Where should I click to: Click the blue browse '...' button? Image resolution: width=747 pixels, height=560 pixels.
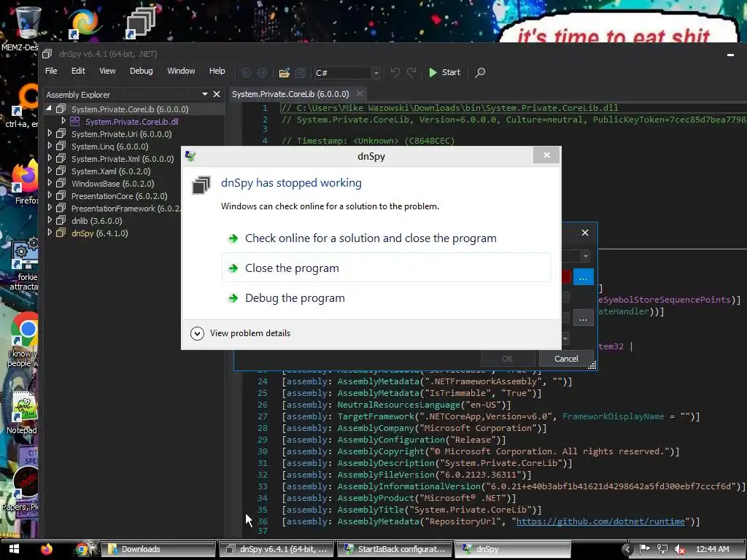[x=583, y=277]
